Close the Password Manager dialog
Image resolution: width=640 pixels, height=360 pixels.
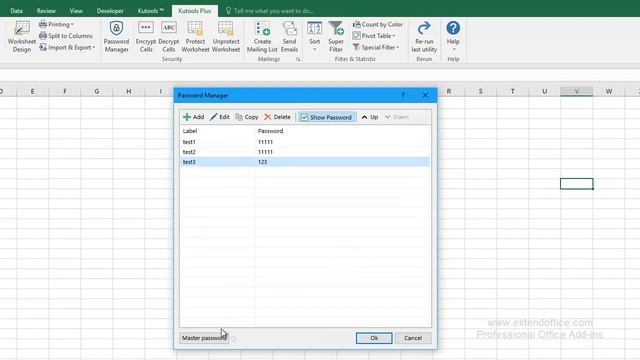point(425,95)
